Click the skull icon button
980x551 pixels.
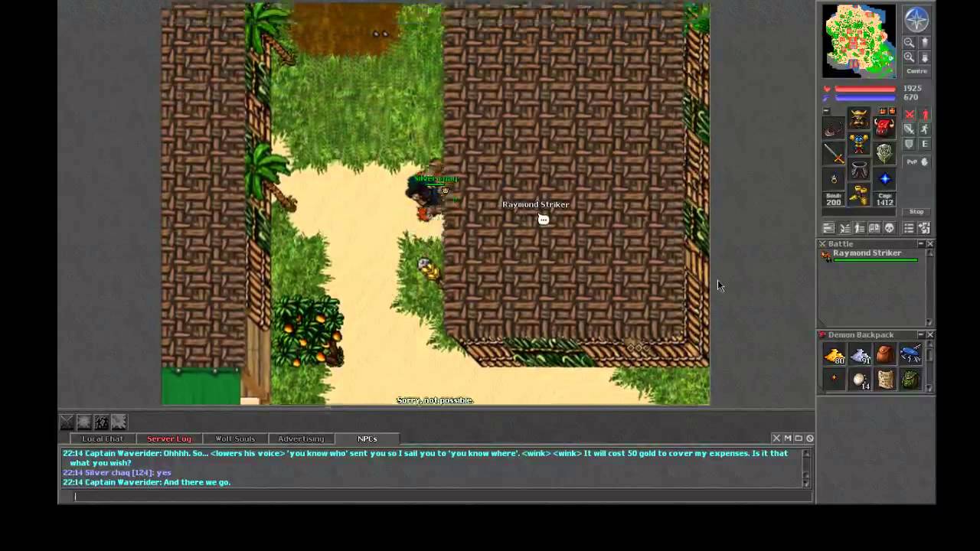tap(889, 227)
